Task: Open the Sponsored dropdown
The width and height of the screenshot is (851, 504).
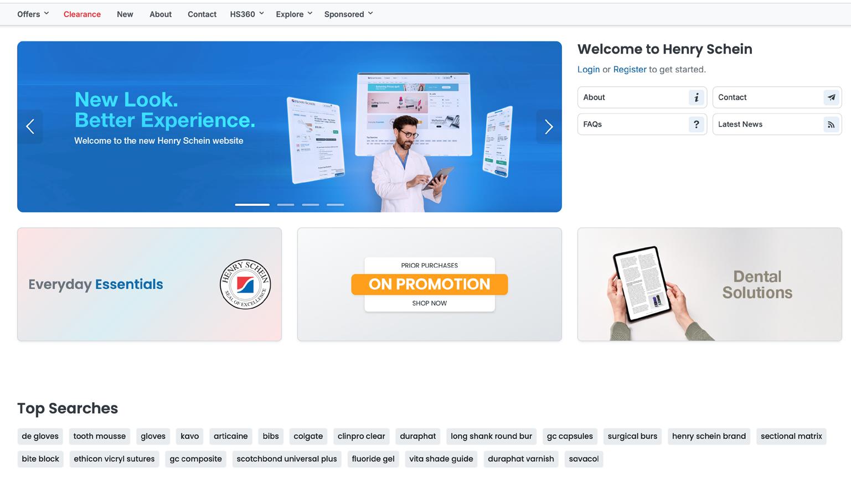Action: click(349, 14)
